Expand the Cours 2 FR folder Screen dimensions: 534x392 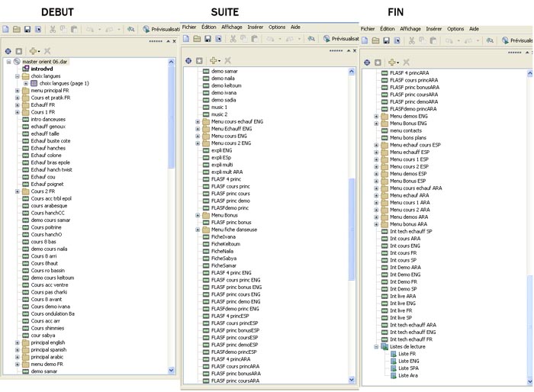pos(18,191)
